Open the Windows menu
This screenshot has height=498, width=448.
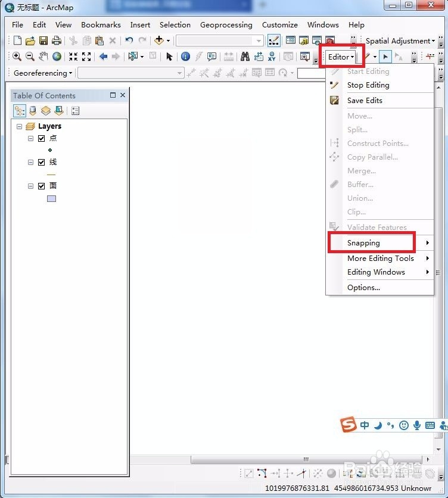point(323,25)
